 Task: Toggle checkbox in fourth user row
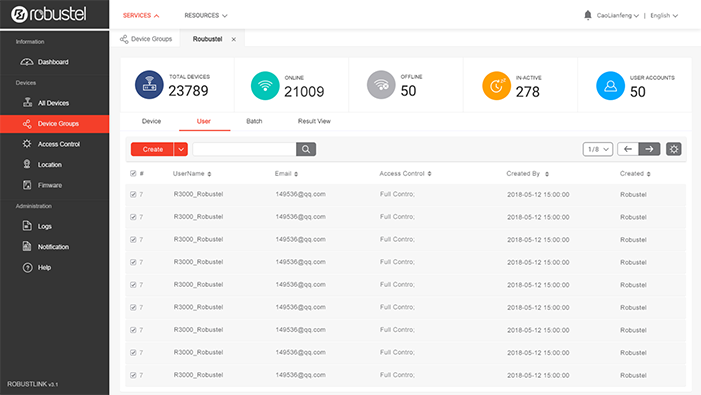point(133,262)
